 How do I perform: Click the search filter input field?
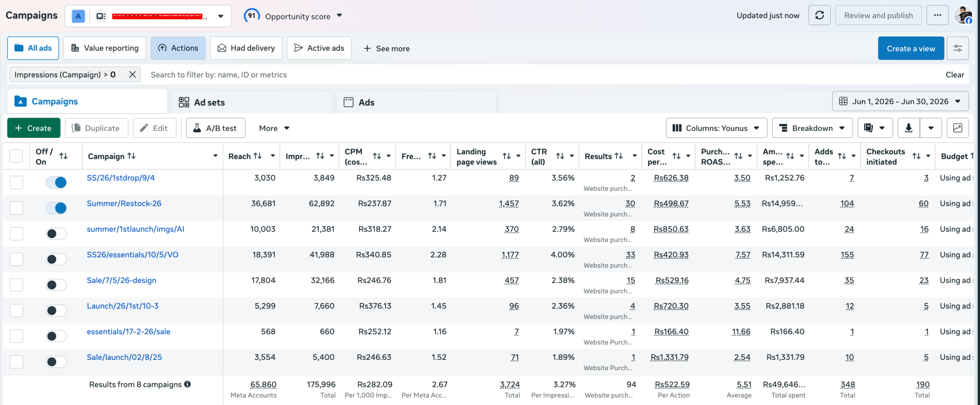(544, 75)
